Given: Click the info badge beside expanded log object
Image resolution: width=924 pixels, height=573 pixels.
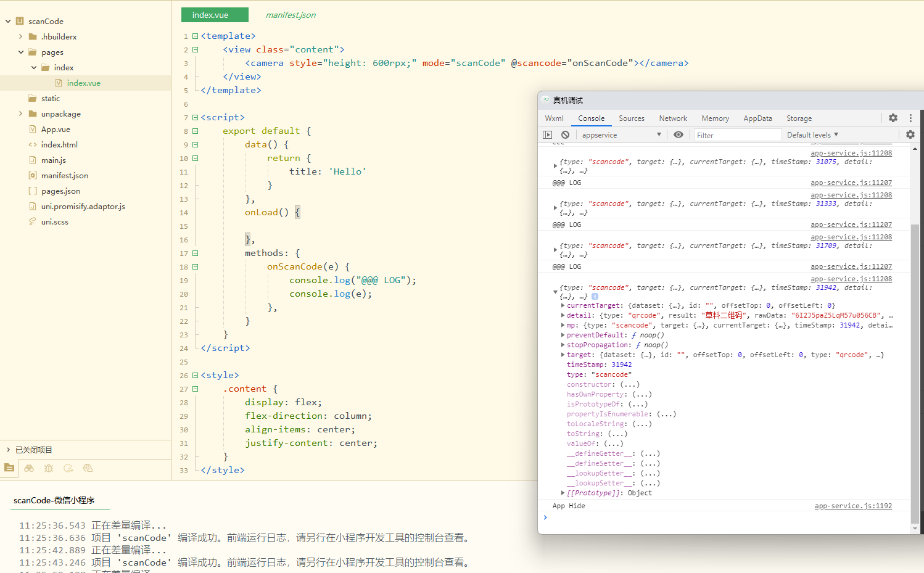Looking at the screenshot, I should [595, 297].
